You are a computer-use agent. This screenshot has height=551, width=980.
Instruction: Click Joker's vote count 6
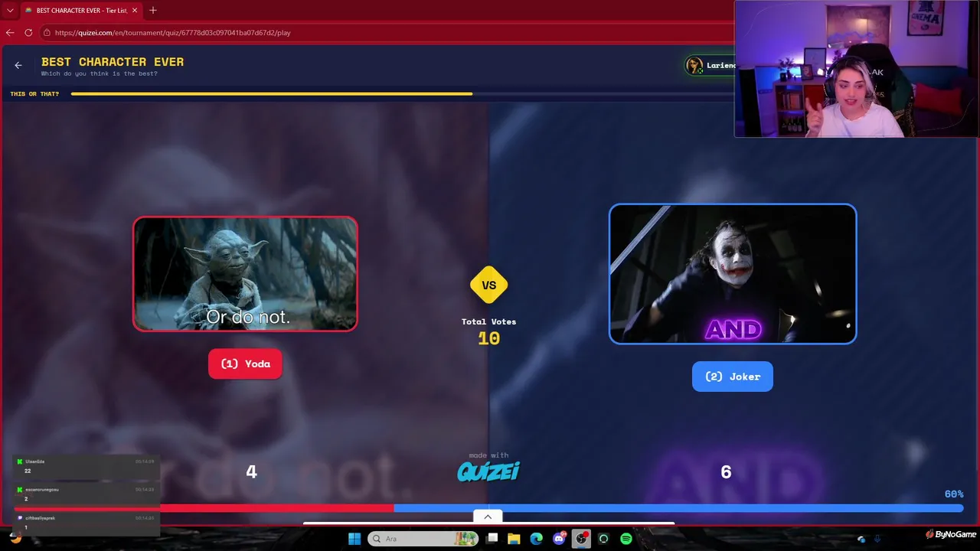(726, 472)
